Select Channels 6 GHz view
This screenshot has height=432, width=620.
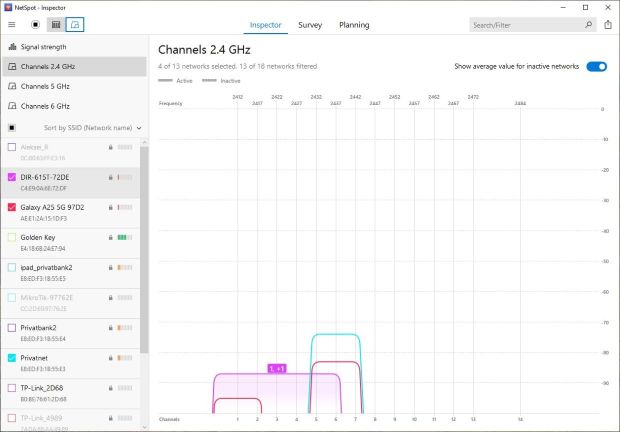point(74,106)
